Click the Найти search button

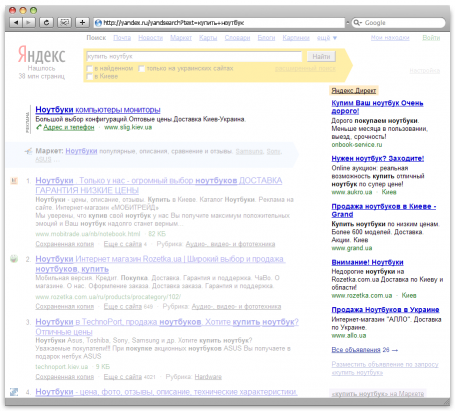(x=321, y=57)
